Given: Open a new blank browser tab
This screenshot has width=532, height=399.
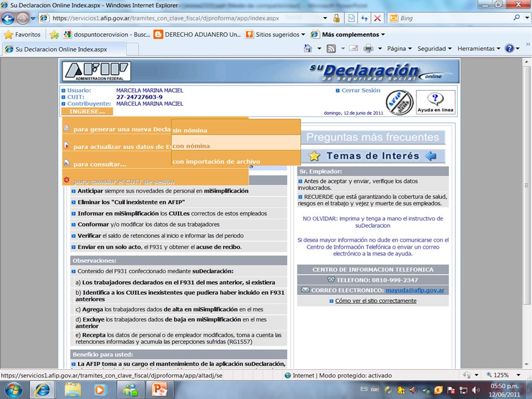Looking at the screenshot, I should tap(132, 49).
